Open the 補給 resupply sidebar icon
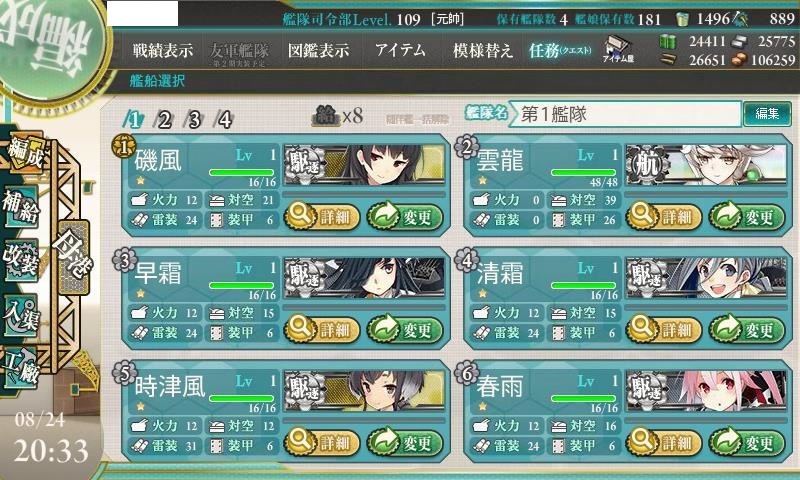800x480 pixels. click(x=21, y=206)
